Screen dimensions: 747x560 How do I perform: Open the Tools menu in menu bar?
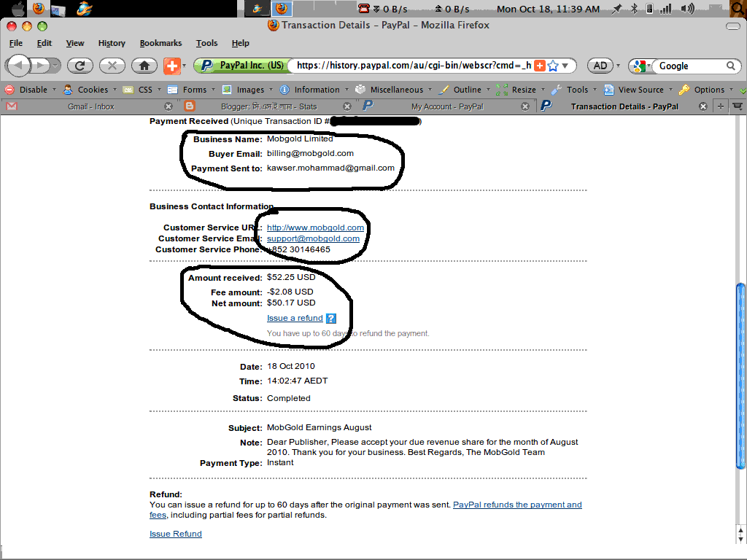point(206,43)
